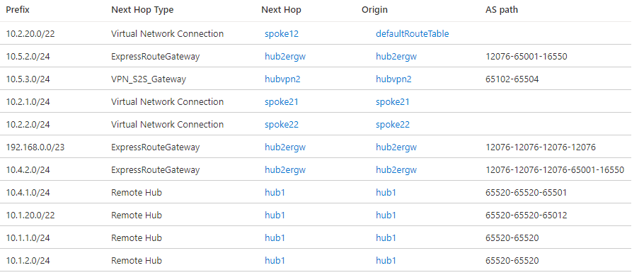The image size is (644, 280).
Task: Open hub1 next hop for 10.1.1.0/24
Action: [x=275, y=237]
